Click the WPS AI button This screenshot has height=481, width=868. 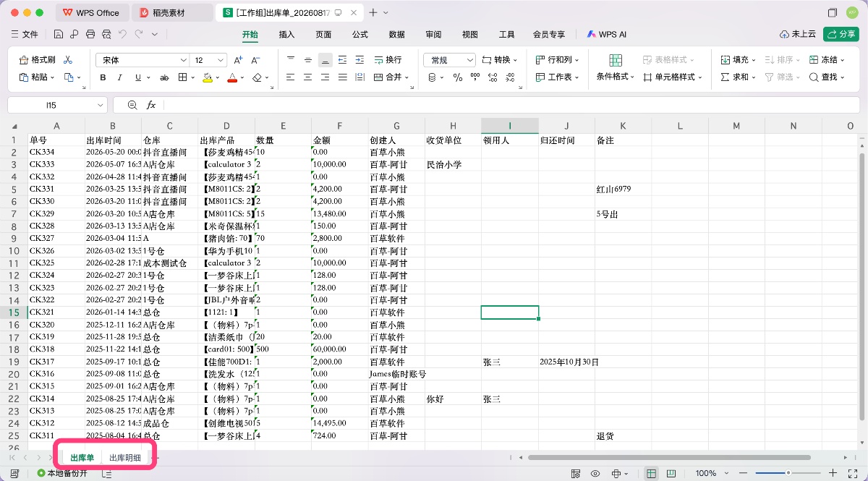coord(606,34)
